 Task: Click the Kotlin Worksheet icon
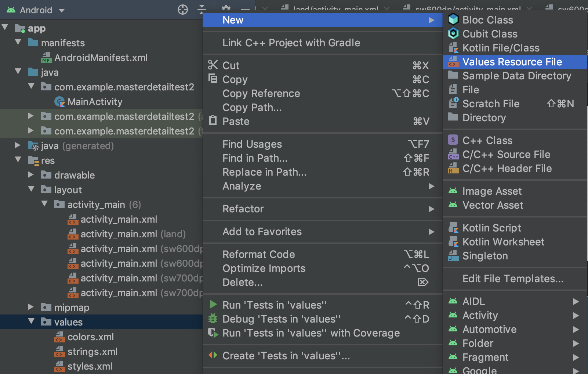(453, 242)
